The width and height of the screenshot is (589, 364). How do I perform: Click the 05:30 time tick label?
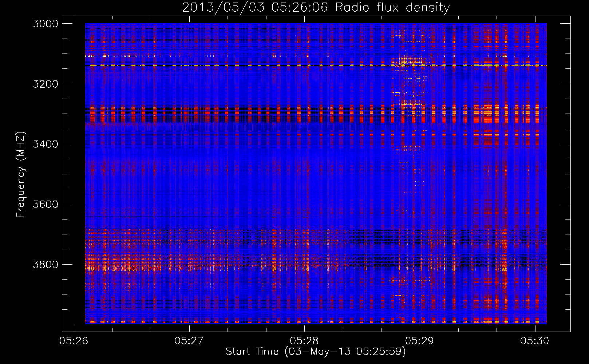pos(535,341)
